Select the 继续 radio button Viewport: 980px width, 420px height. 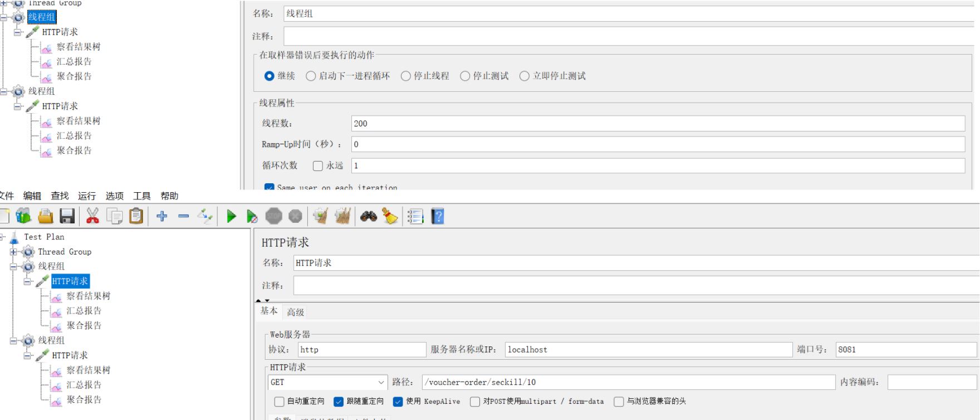(269, 76)
